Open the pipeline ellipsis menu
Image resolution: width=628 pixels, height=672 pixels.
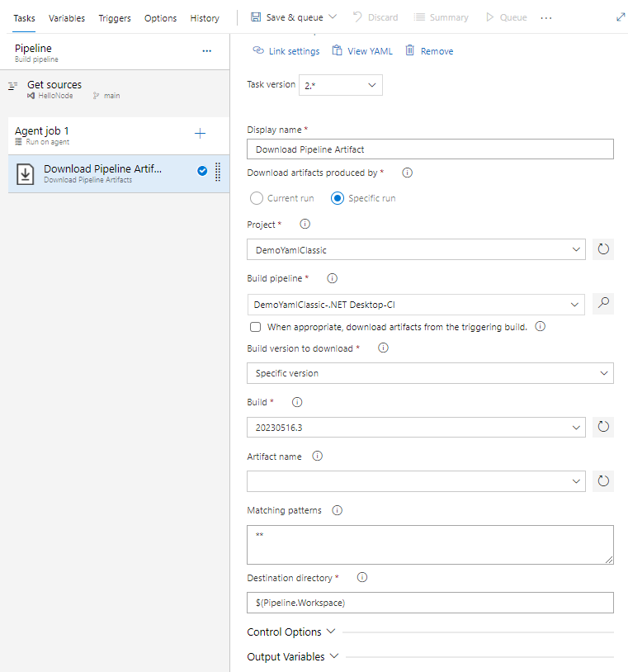(206, 50)
